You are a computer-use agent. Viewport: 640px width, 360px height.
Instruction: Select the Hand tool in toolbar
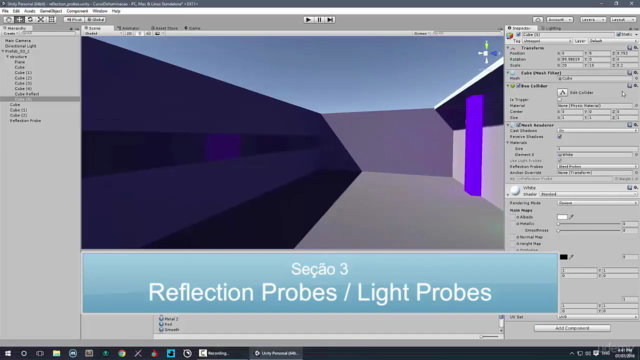click(8, 20)
